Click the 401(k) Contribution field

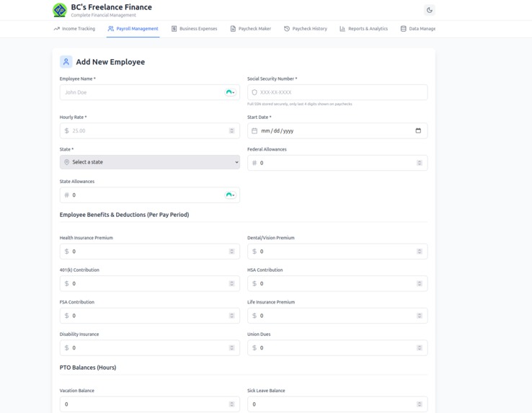[150, 284]
